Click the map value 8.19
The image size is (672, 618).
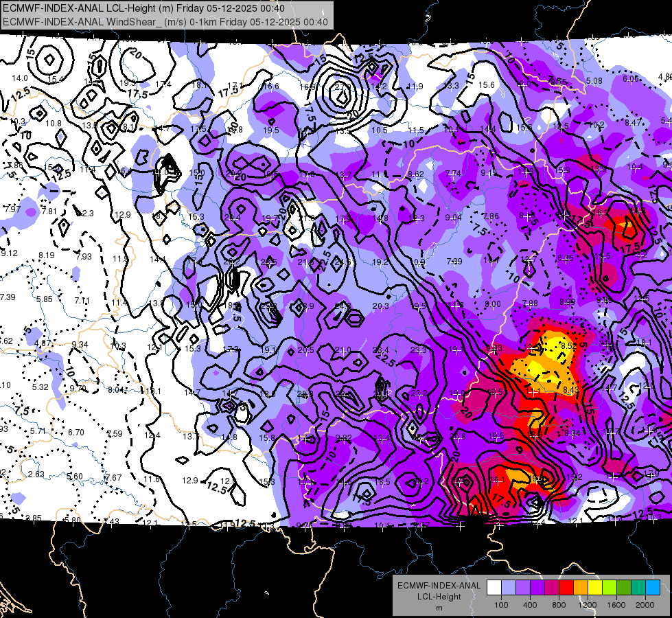46,255
